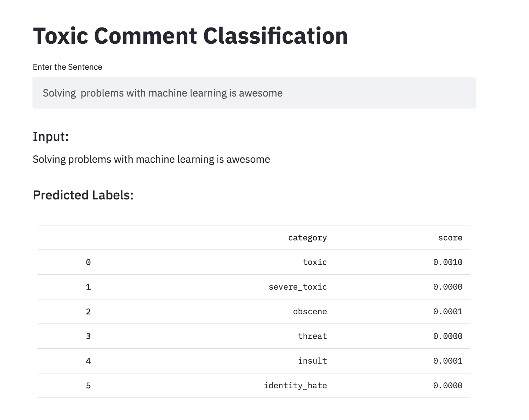Select the 'severe_toxic' category cell
Image resolution: width=529 pixels, height=420 pixels.
(298, 287)
